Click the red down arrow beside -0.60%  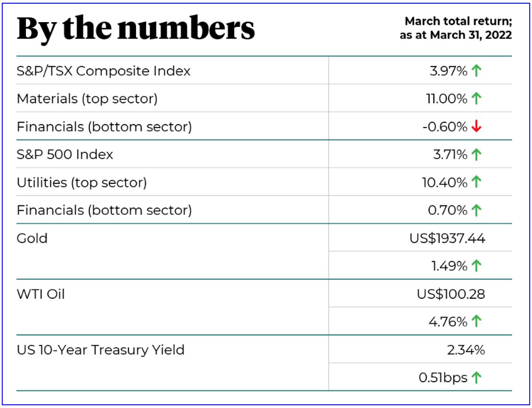pyautogui.click(x=476, y=127)
